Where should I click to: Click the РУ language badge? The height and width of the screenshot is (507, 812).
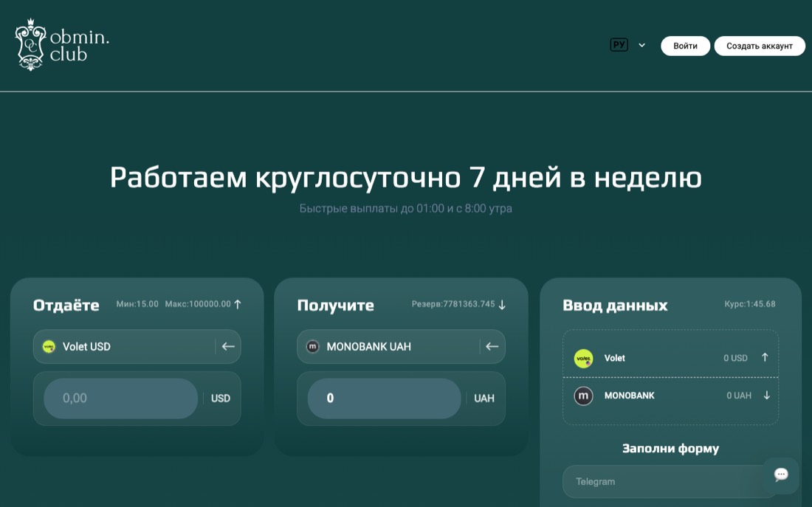pos(619,45)
